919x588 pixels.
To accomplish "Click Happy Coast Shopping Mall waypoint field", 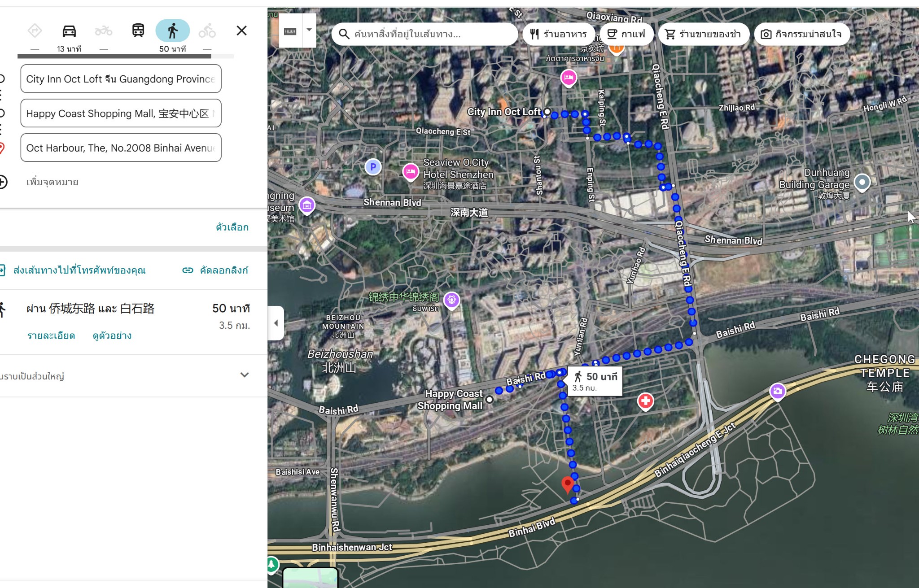I will point(121,113).
